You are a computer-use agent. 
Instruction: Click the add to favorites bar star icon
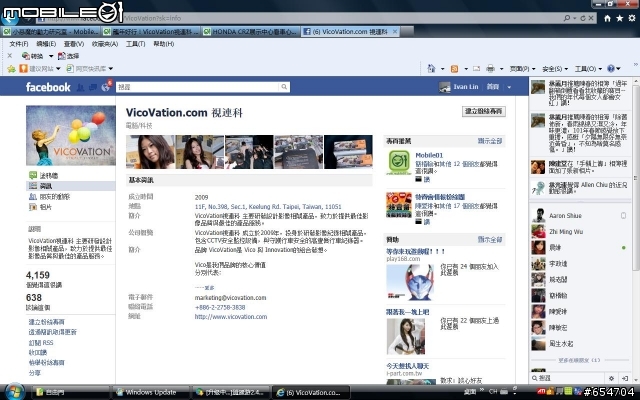[11, 69]
